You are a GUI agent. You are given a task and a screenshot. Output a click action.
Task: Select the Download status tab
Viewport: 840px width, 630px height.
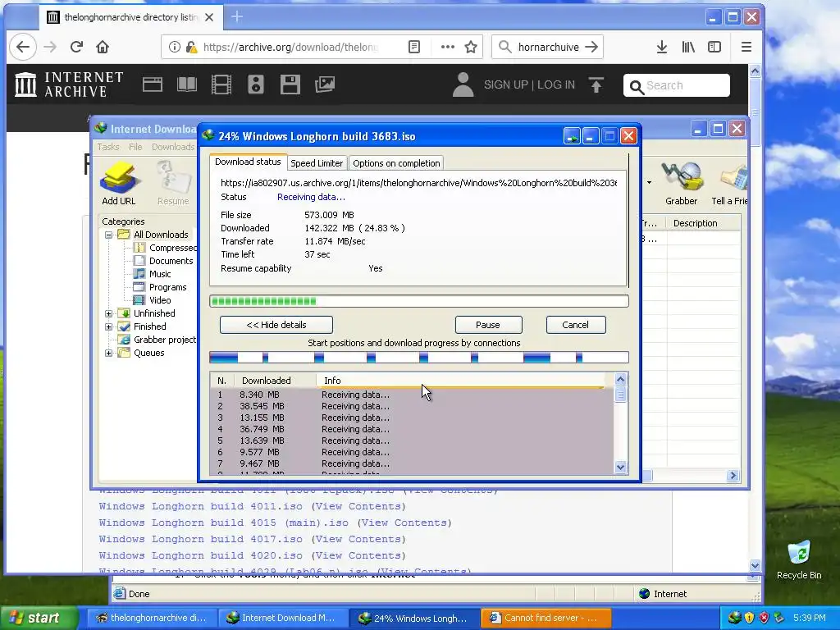tap(248, 162)
